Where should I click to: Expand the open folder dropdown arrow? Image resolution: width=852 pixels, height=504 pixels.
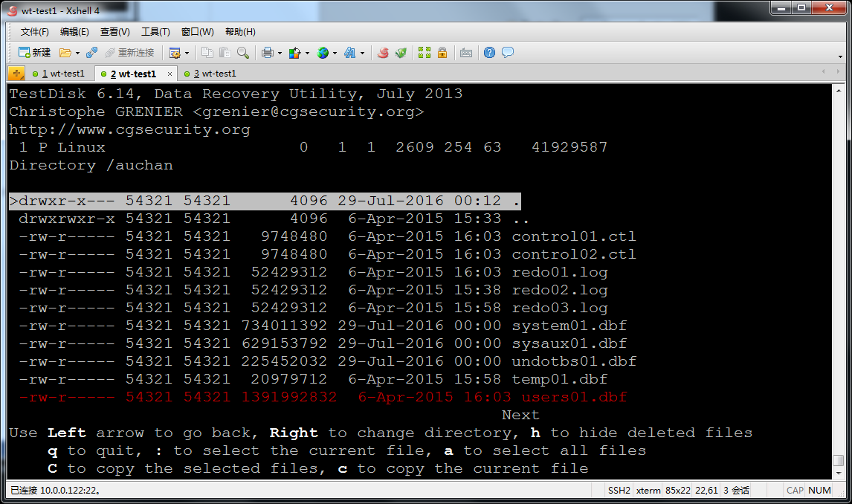(78, 54)
